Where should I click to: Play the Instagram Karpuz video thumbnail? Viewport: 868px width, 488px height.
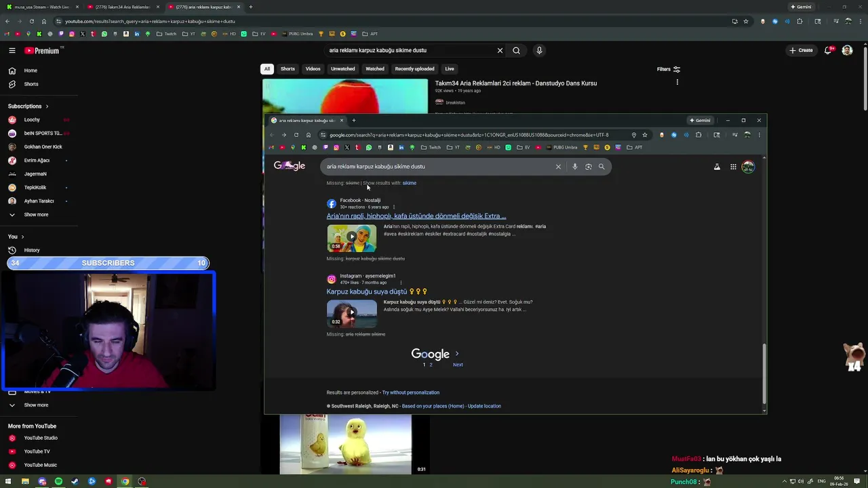click(352, 314)
